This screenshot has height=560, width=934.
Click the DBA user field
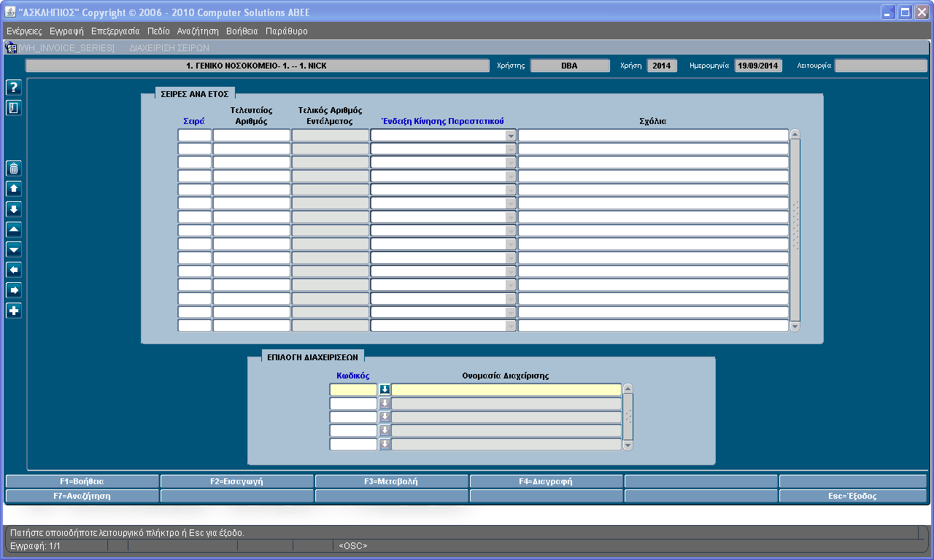tap(570, 66)
